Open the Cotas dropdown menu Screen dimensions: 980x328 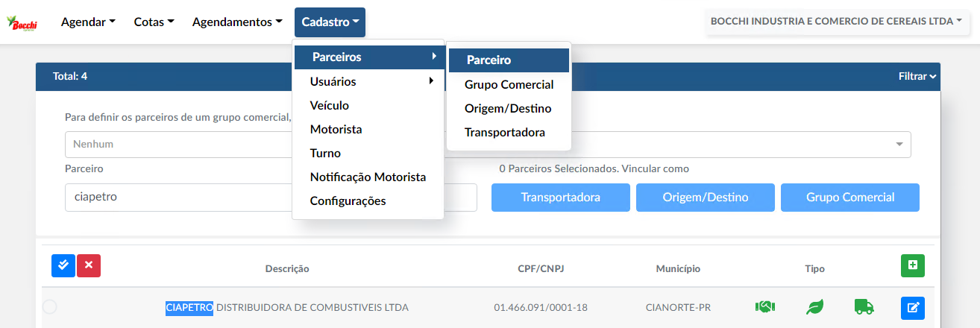click(x=154, y=22)
